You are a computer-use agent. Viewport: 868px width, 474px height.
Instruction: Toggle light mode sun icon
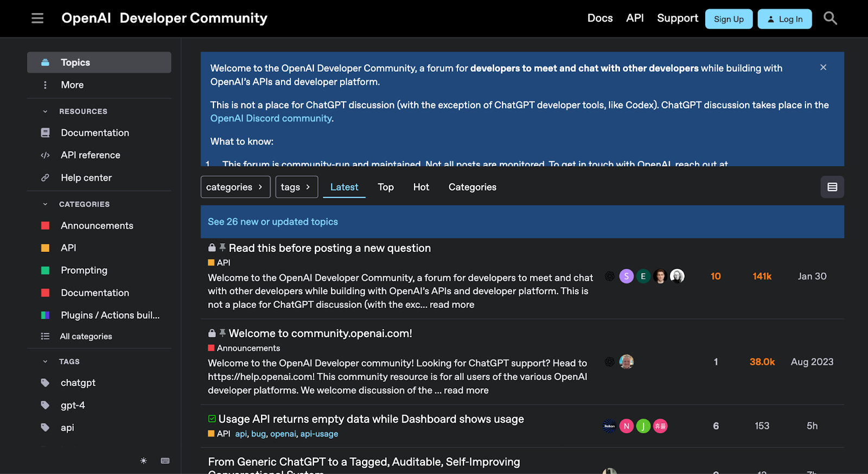tap(143, 461)
